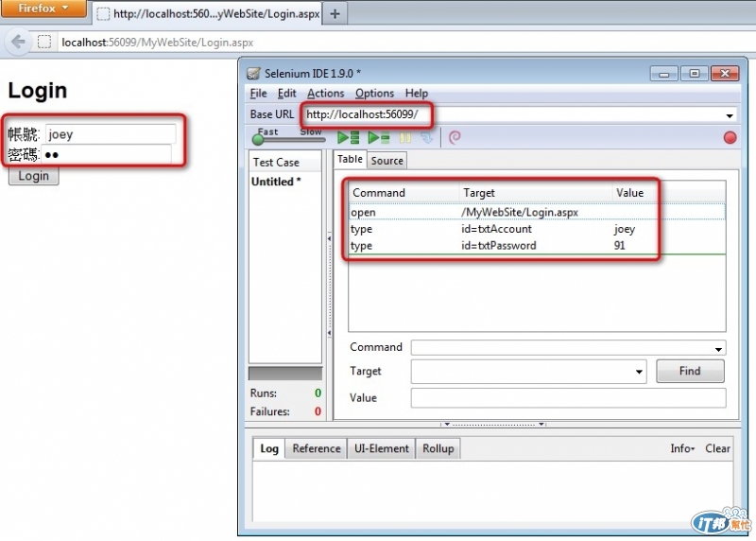Image resolution: width=756 pixels, height=541 pixels.
Task: Click the Login button on web page
Action: (34, 176)
